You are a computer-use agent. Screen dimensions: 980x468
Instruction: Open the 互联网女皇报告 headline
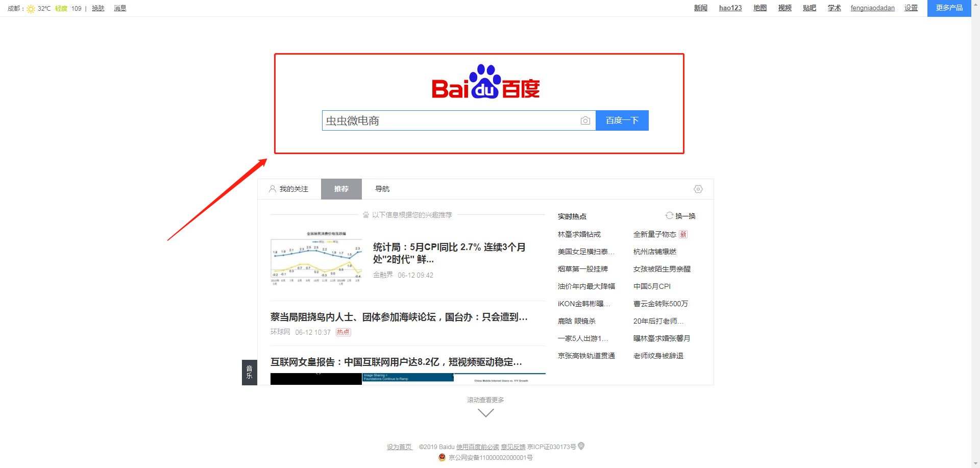click(x=396, y=362)
